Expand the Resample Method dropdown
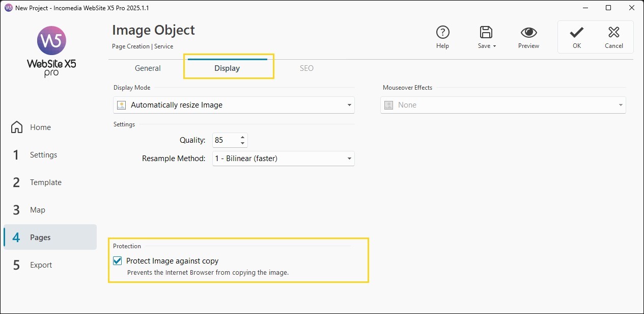This screenshot has height=314, width=644. tap(283, 159)
